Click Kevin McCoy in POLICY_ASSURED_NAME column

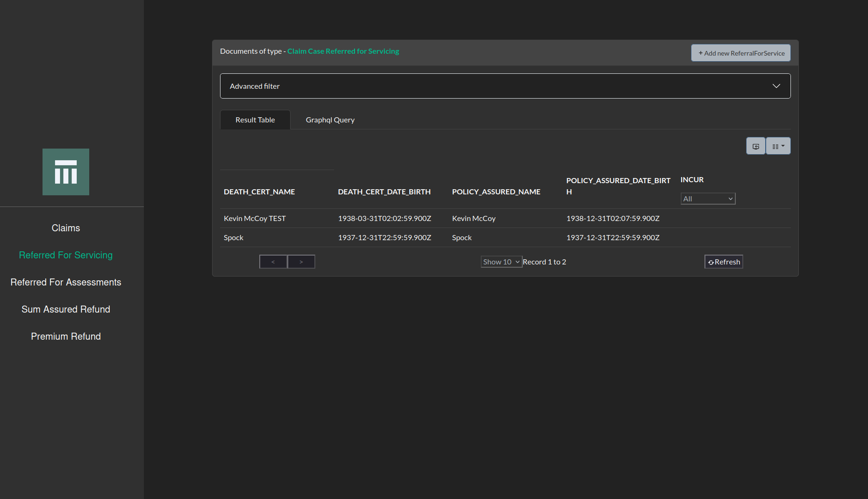pos(474,218)
